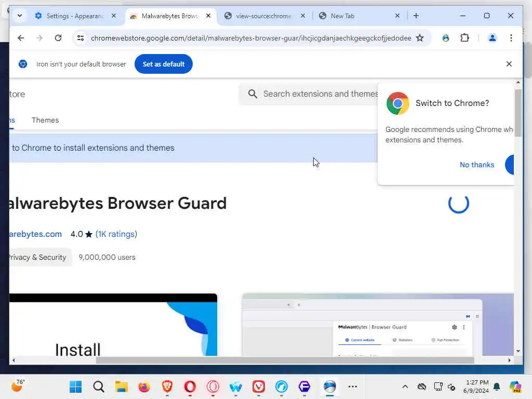Click the horizontal scrollbar thumb
This screenshot has height=399, width=532.
tap(285, 361)
